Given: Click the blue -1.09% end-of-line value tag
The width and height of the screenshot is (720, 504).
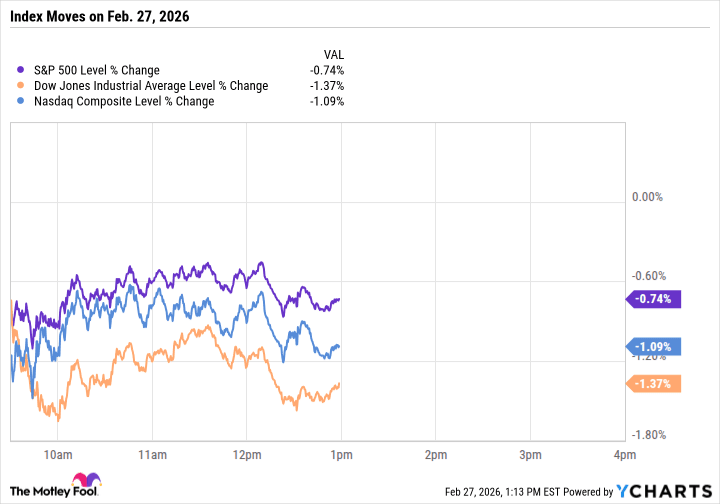Looking at the screenshot, I should 653,347.
